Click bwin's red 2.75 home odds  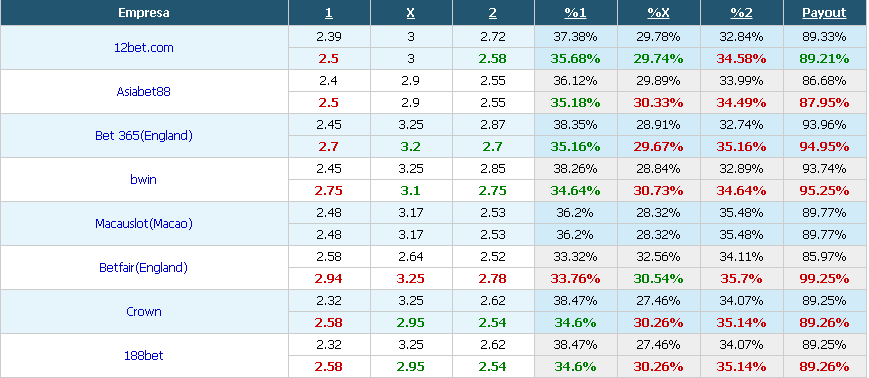click(329, 191)
